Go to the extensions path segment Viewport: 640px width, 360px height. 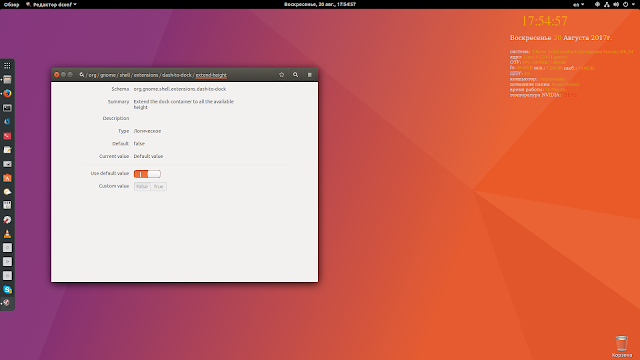(x=146, y=75)
